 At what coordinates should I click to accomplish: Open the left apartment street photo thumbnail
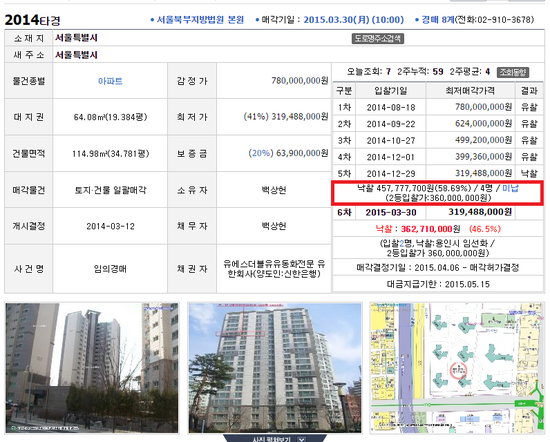(x=92, y=368)
